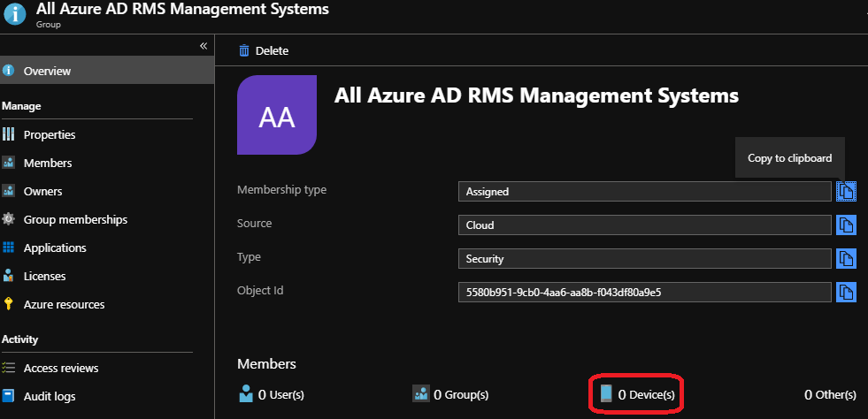Viewport: 868px width, 419px height.
Task: Copy the Membership type value to clipboard
Action: (x=846, y=191)
